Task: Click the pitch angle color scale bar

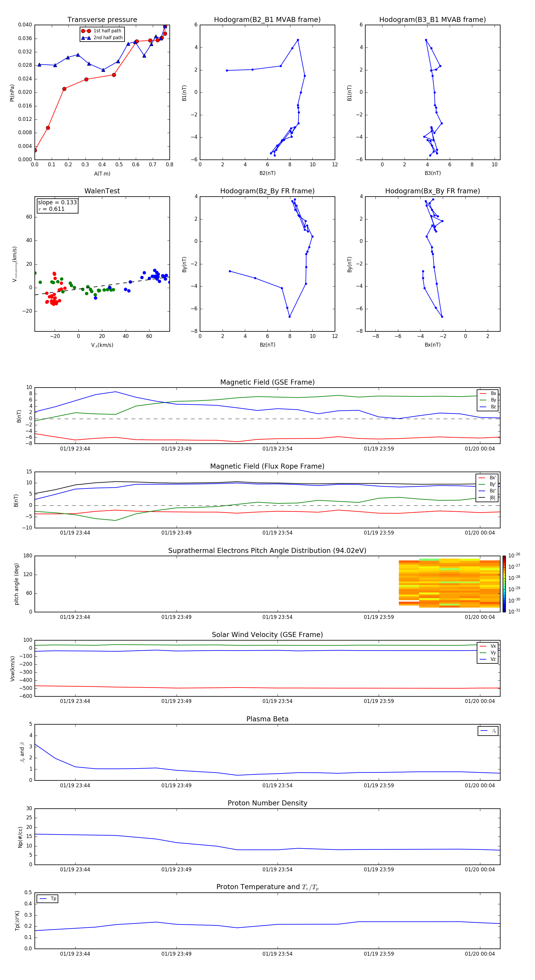Action: click(x=504, y=584)
